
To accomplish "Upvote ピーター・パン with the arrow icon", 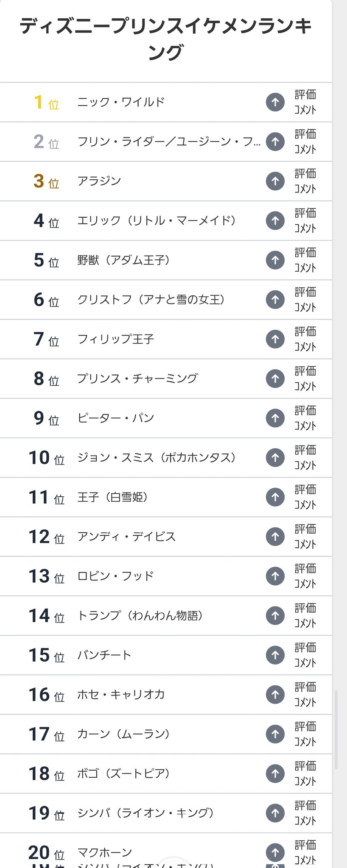I will (x=275, y=418).
